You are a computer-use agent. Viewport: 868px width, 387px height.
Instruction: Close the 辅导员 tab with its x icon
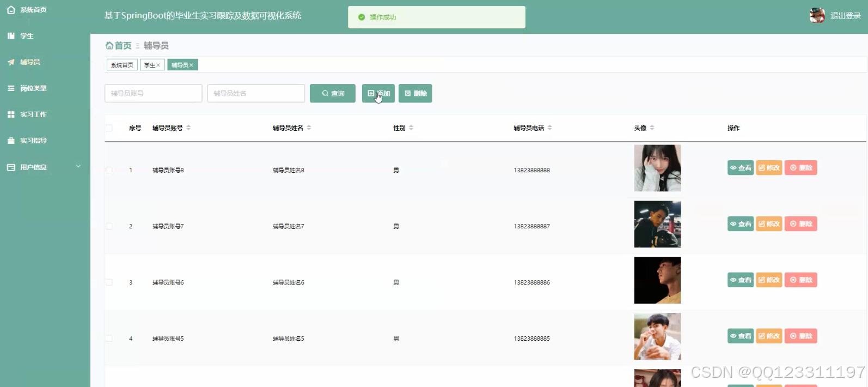(191, 65)
